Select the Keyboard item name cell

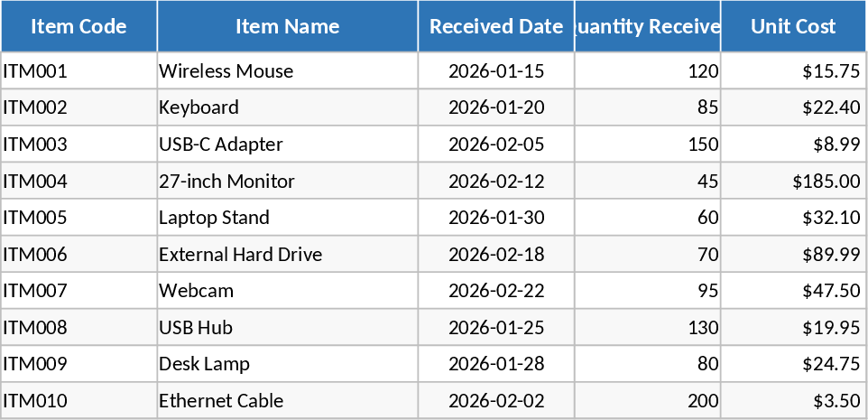coord(287,107)
